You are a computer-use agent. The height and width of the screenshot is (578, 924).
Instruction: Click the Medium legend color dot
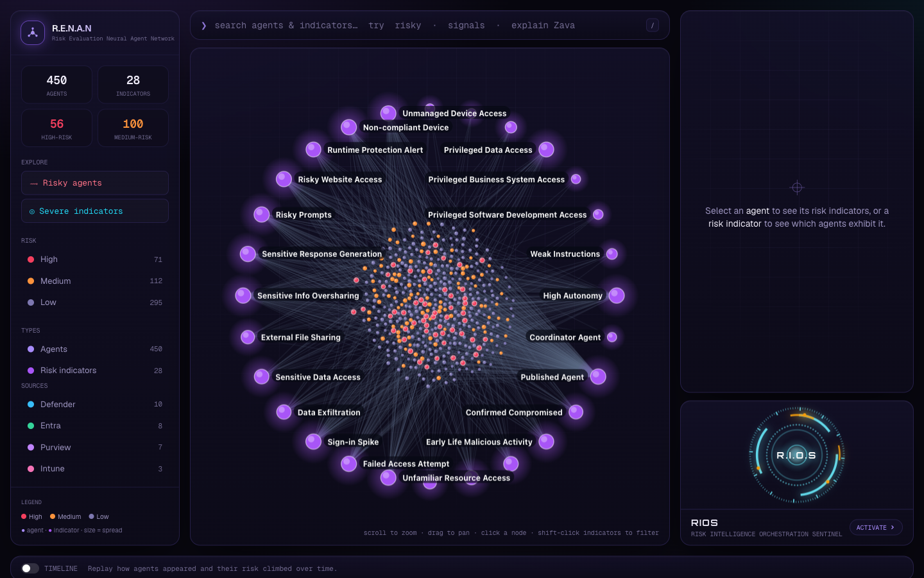53,516
